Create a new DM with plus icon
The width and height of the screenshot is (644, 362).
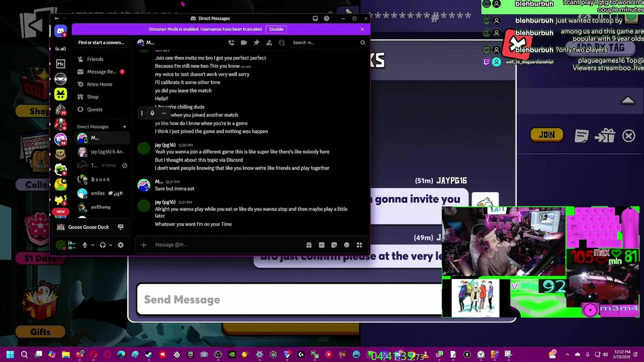point(125,127)
